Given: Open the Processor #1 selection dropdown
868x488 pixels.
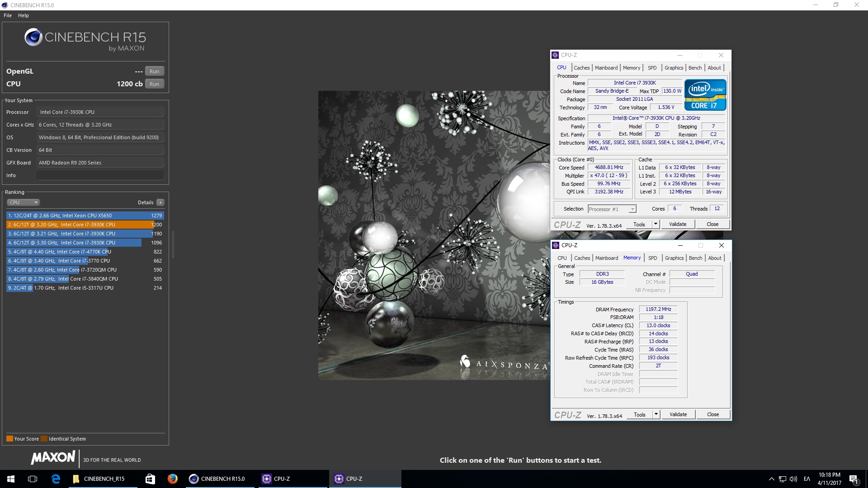Looking at the screenshot, I should 612,209.
